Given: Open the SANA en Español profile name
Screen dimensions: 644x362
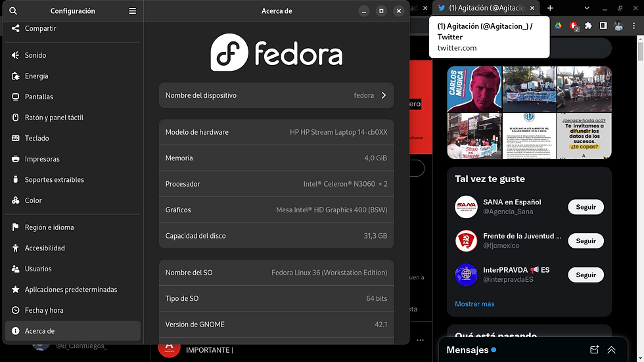Looking at the screenshot, I should coord(512,202).
